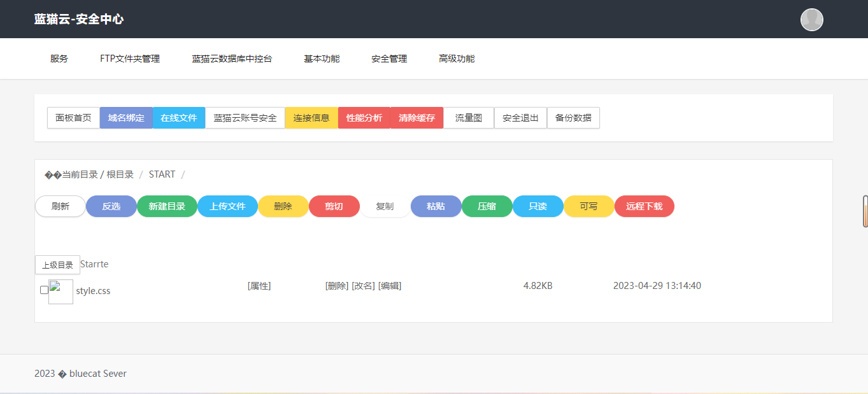This screenshot has height=394, width=868.
Task: Click the 根目录 breadcrumb link
Action: point(120,174)
